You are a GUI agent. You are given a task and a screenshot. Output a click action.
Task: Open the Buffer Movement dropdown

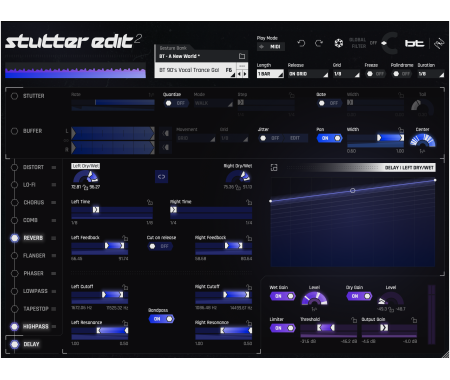tap(196, 138)
